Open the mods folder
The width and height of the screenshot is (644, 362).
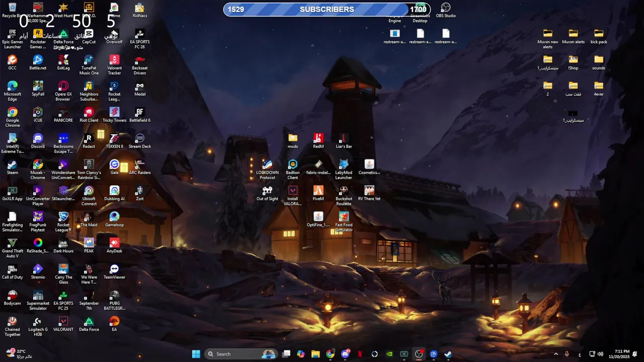293,141
